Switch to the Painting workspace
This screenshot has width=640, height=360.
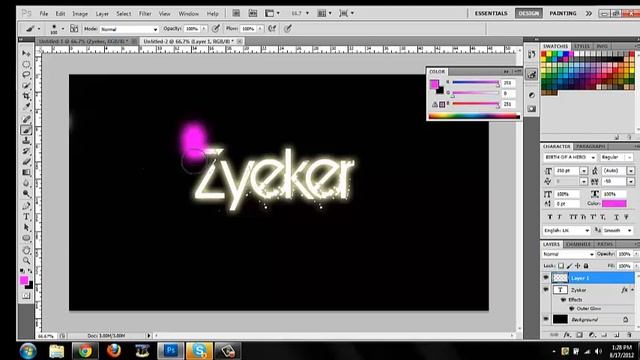(x=563, y=13)
